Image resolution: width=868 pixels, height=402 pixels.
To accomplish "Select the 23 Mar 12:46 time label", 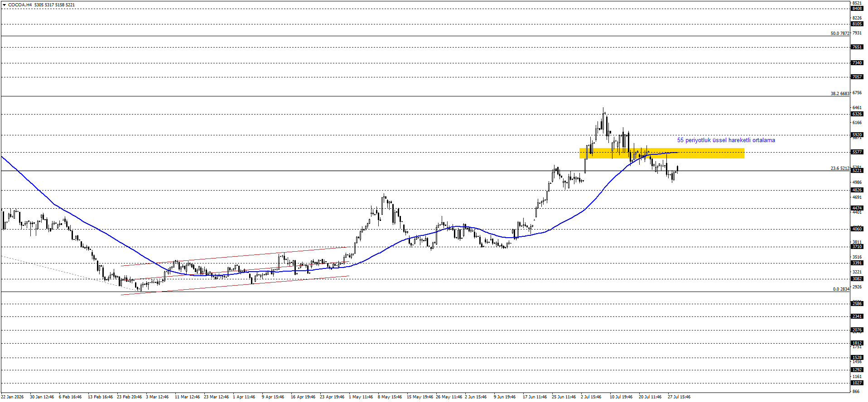I will (216, 397).
